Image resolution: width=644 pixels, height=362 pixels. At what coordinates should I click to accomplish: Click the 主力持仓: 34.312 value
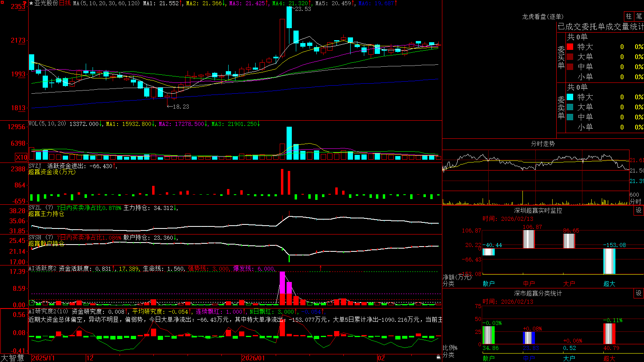click(x=149, y=208)
